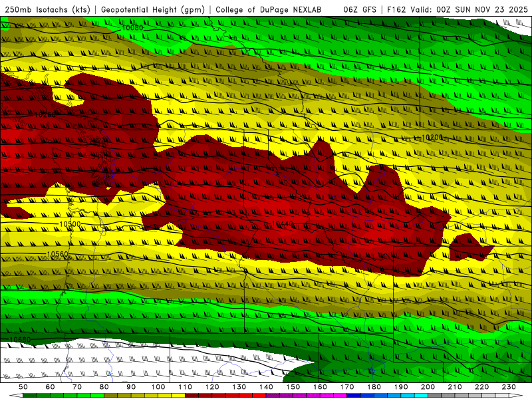Click the 'F162' forecast hour label
This screenshot has width=532, height=399.
tap(396, 9)
